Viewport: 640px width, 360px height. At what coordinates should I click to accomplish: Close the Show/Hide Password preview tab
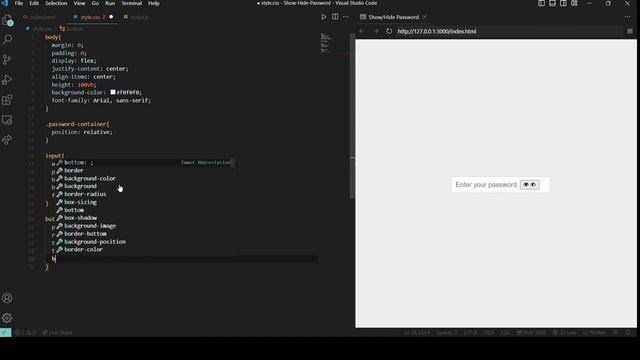click(425, 17)
